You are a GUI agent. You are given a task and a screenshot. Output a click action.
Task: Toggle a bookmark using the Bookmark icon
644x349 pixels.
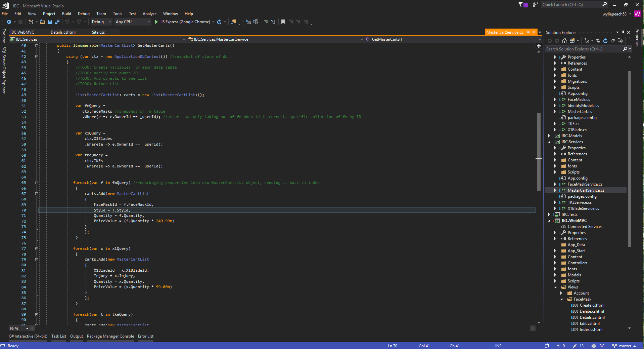pos(283,22)
